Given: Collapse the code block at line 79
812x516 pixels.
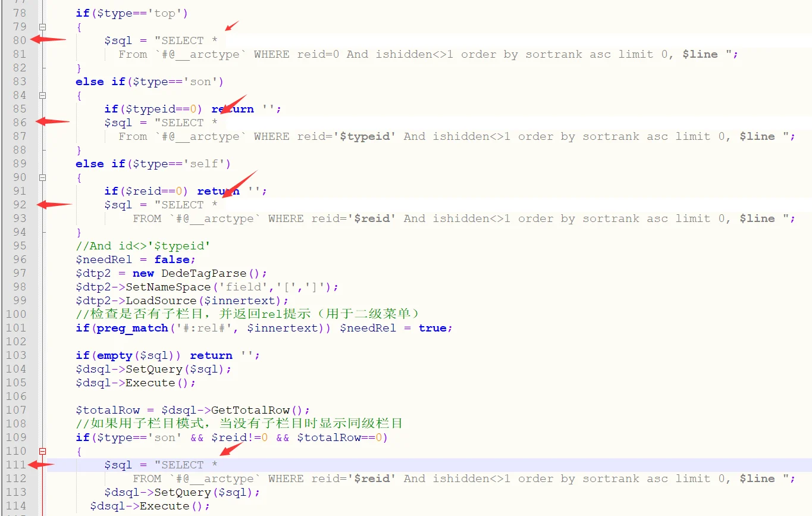Looking at the screenshot, I should pyautogui.click(x=42, y=27).
